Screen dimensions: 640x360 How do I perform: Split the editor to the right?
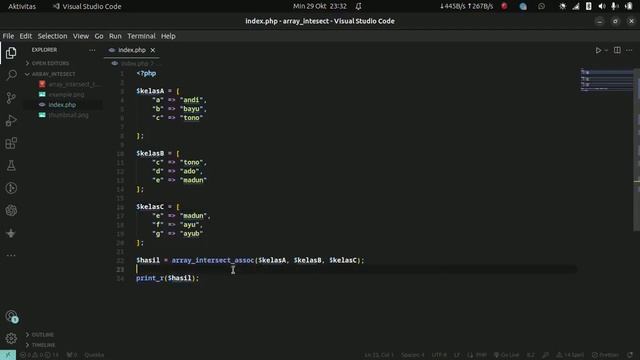617,50
